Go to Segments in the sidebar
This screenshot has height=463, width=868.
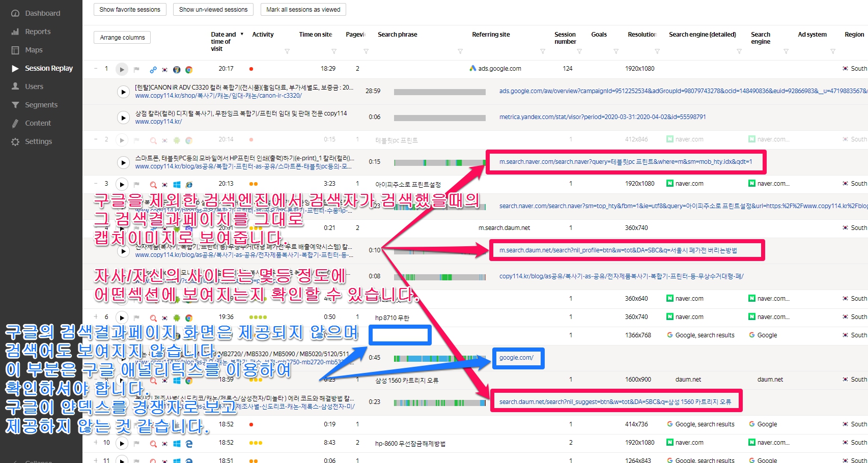41,105
